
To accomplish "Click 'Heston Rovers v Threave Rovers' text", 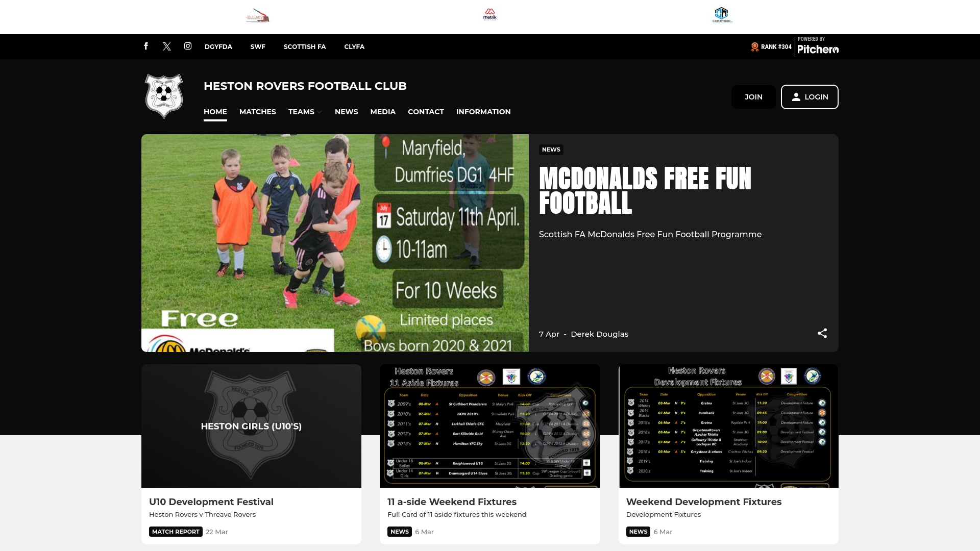I will tap(202, 515).
